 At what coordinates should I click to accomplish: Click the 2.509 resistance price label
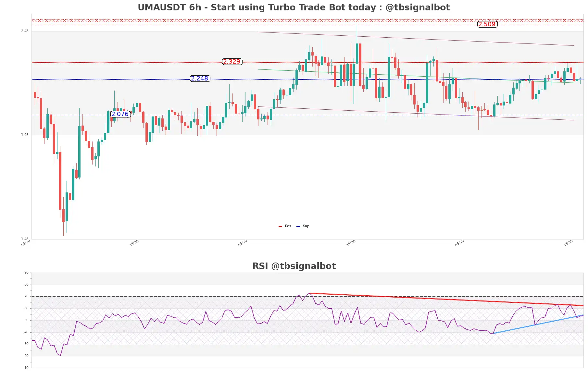tap(487, 24)
